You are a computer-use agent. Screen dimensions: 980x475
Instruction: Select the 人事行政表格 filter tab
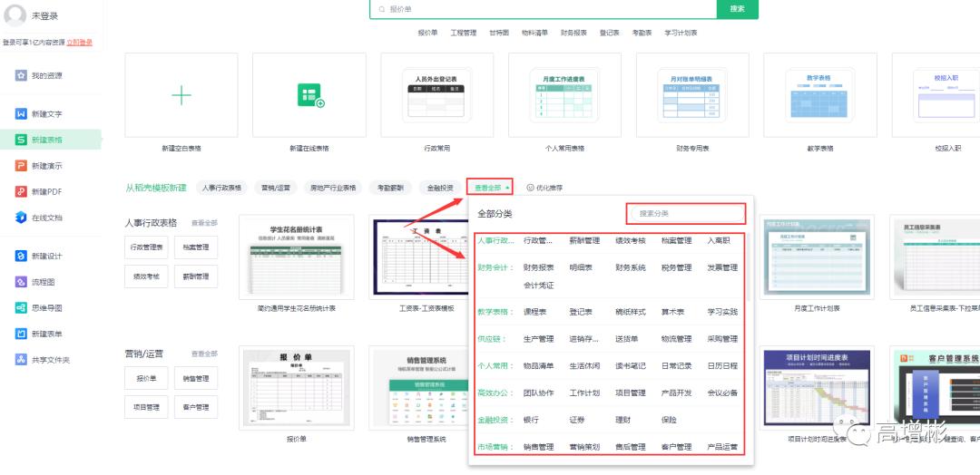pyautogui.click(x=221, y=188)
